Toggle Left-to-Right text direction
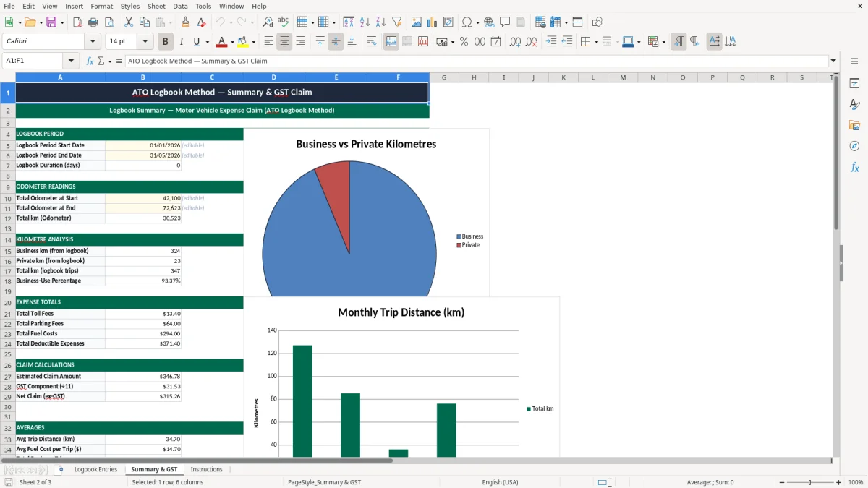Image resolution: width=868 pixels, height=488 pixels. click(x=678, y=42)
